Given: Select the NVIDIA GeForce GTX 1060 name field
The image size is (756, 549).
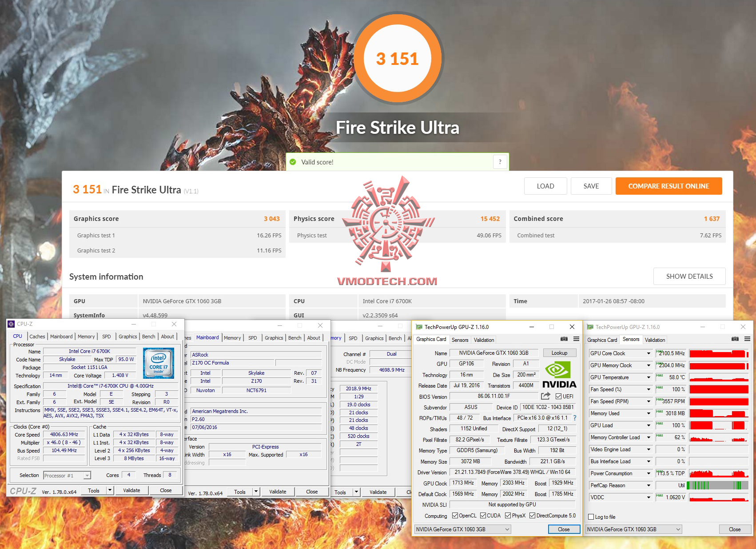Looking at the screenshot, I should [494, 353].
